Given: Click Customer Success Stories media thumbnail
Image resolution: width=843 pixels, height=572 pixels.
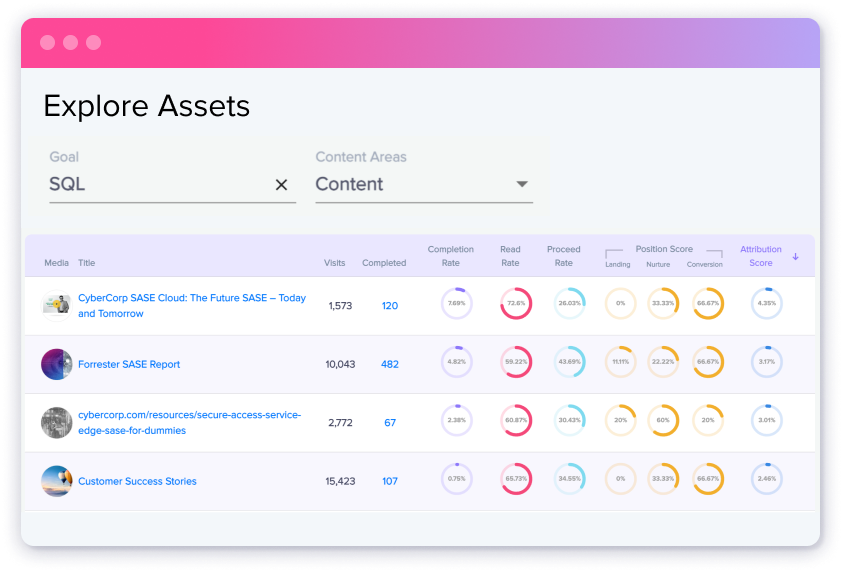Looking at the screenshot, I should [56, 481].
